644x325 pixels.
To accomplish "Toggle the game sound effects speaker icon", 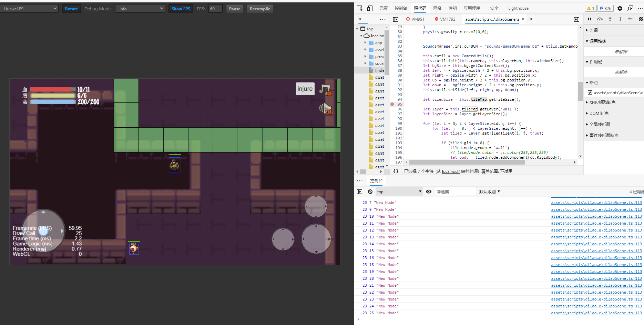I will [x=325, y=109].
